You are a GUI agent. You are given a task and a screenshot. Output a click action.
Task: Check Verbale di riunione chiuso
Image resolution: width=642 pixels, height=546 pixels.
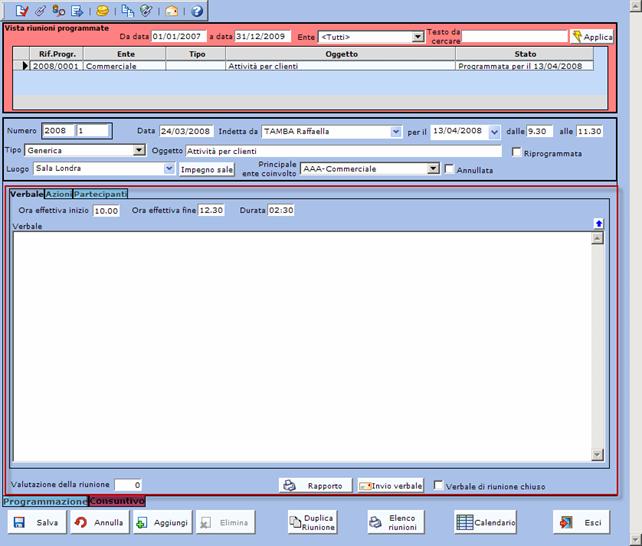(x=440, y=486)
